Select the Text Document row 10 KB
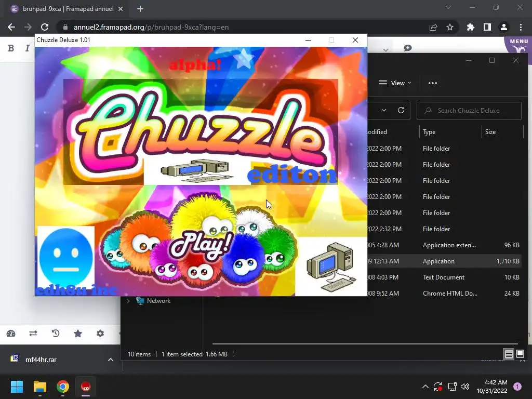Image resolution: width=532 pixels, height=399 pixels. [445, 277]
